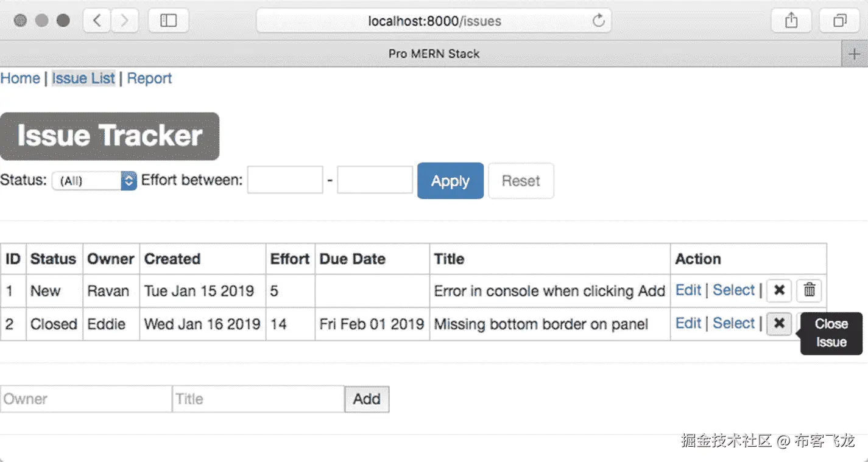Reload the page with the refresh icon
This screenshot has height=462, width=868.
click(x=598, y=21)
